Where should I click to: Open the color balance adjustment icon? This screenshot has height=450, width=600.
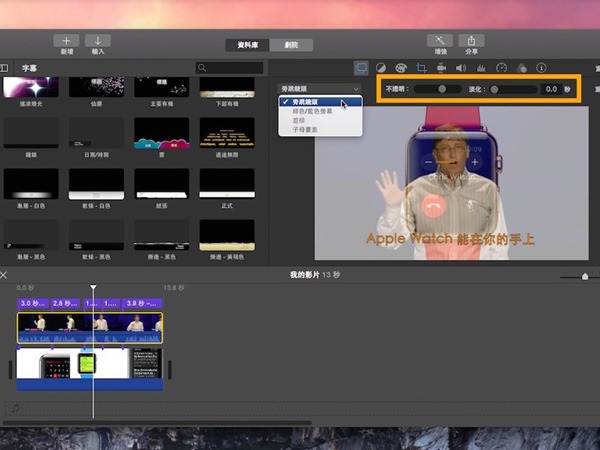(x=381, y=68)
